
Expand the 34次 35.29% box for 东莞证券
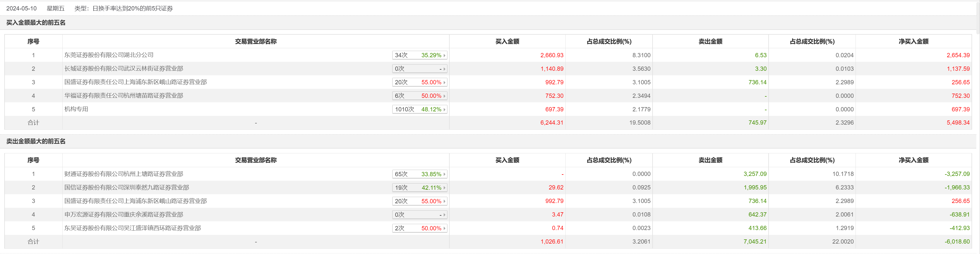pos(420,55)
